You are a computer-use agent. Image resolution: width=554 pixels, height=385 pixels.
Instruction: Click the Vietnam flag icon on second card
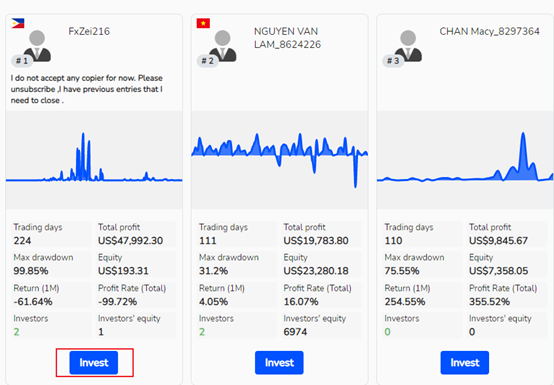pos(203,23)
